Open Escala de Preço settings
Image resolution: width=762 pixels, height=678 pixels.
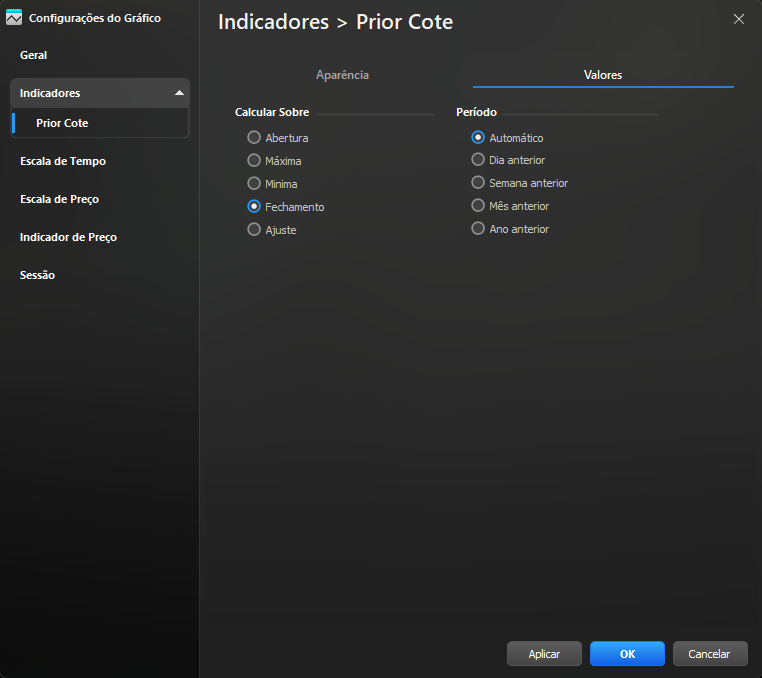59,199
